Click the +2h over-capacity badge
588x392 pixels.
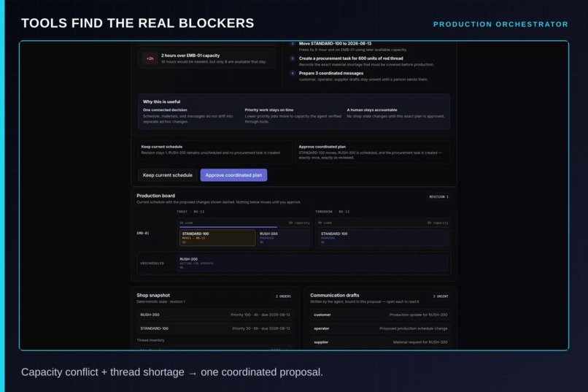pyautogui.click(x=150, y=58)
